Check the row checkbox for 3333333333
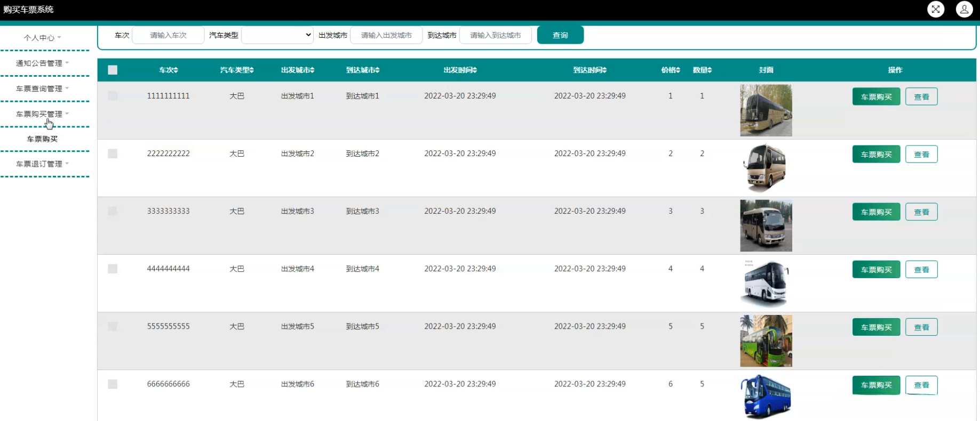The image size is (980, 421). pyautogui.click(x=113, y=211)
